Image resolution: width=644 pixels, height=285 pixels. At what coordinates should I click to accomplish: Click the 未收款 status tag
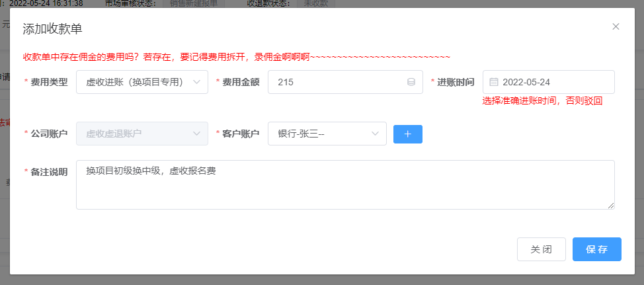317,3
